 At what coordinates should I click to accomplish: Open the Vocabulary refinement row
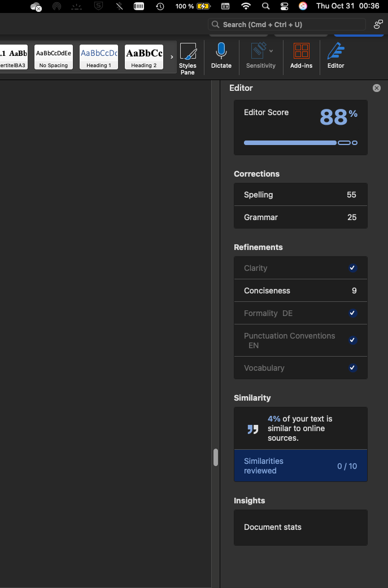(x=300, y=368)
